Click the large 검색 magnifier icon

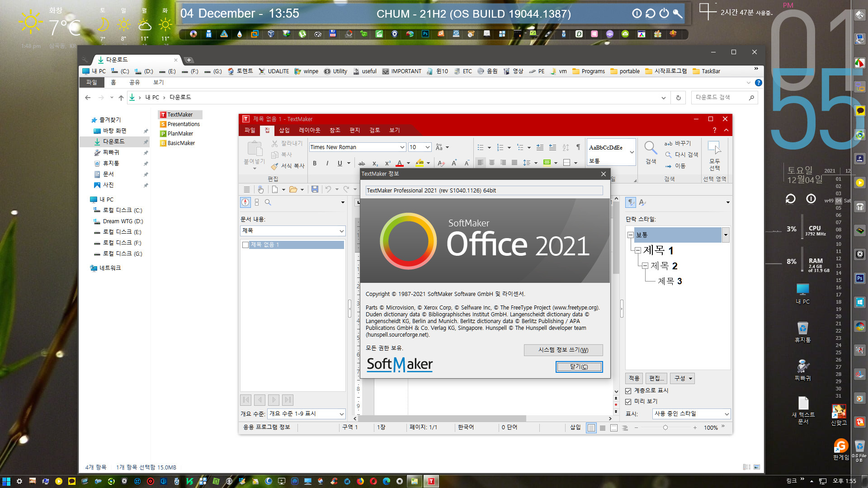650,148
